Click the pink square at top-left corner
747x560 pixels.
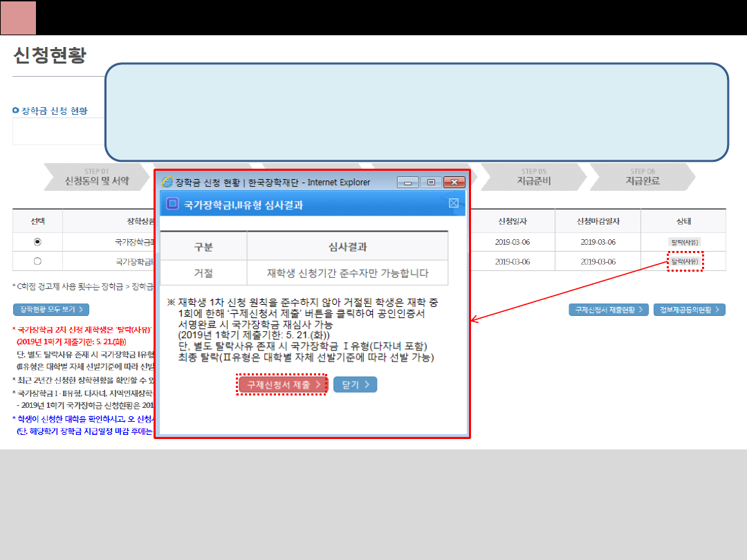(18, 18)
